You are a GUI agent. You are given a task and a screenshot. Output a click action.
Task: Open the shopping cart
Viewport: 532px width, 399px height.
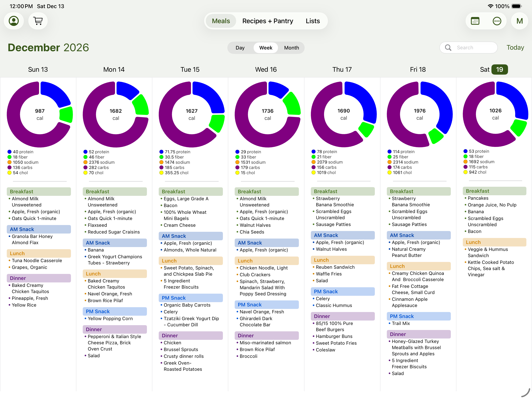tap(38, 21)
